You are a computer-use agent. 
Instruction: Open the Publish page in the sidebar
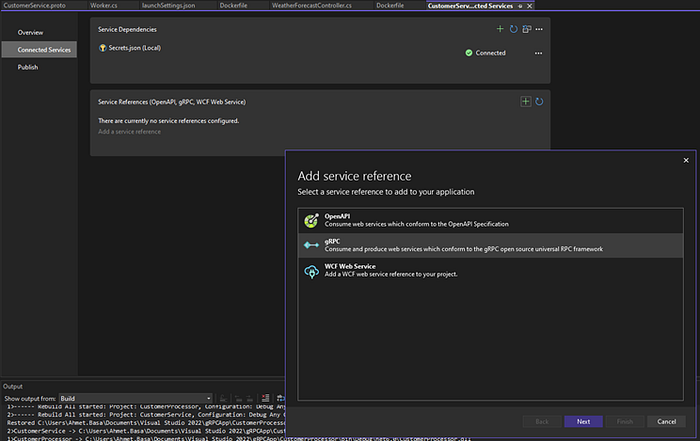click(x=28, y=67)
